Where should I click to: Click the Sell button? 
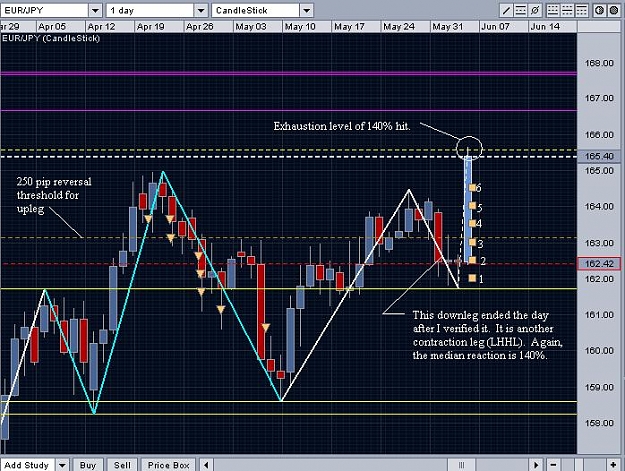tap(122, 465)
